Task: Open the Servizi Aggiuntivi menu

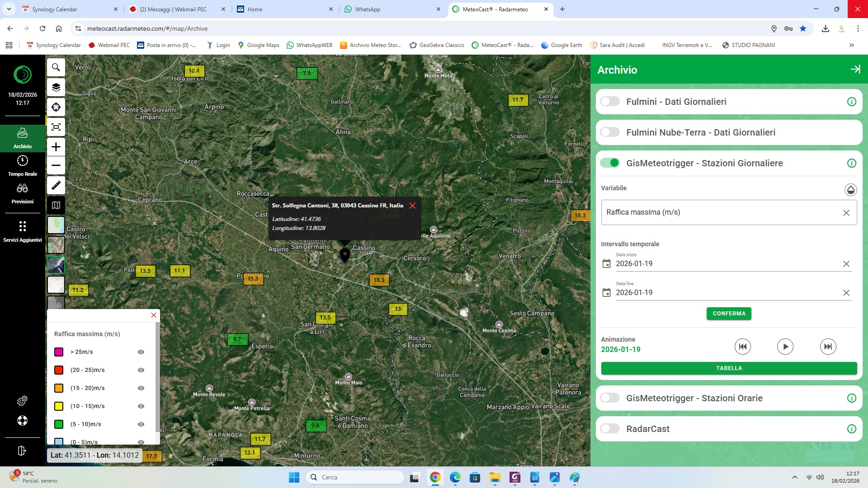Action: click(23, 231)
